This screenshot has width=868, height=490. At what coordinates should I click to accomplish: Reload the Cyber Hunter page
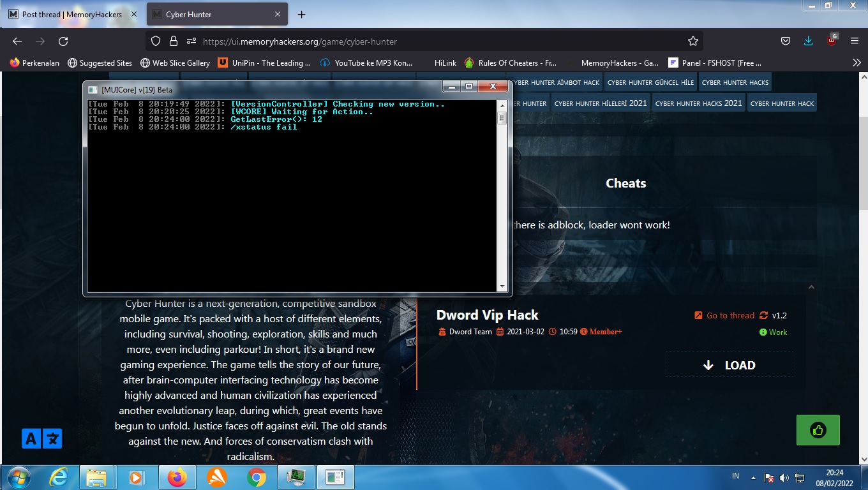63,41
